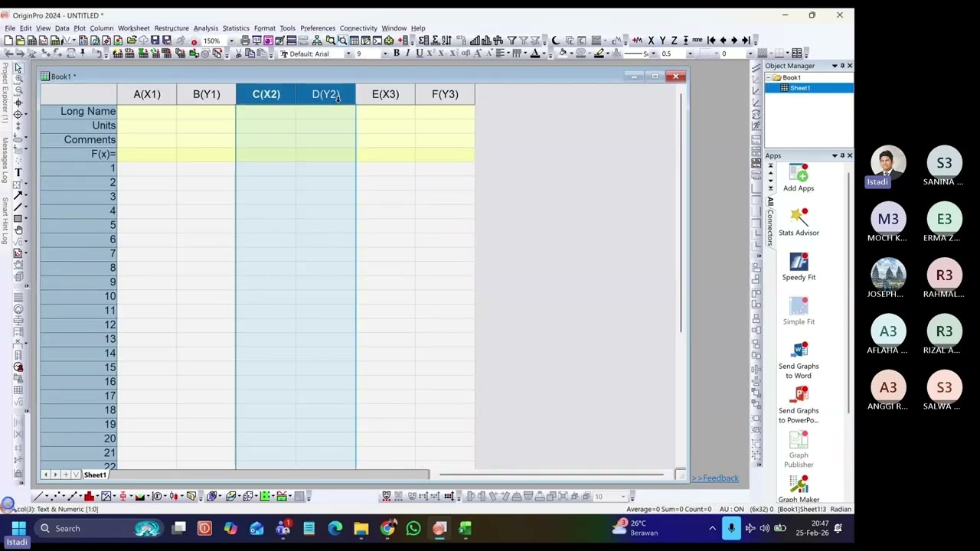Open the Preferences menu
Image resolution: width=980 pixels, height=551 pixels.
pos(318,28)
